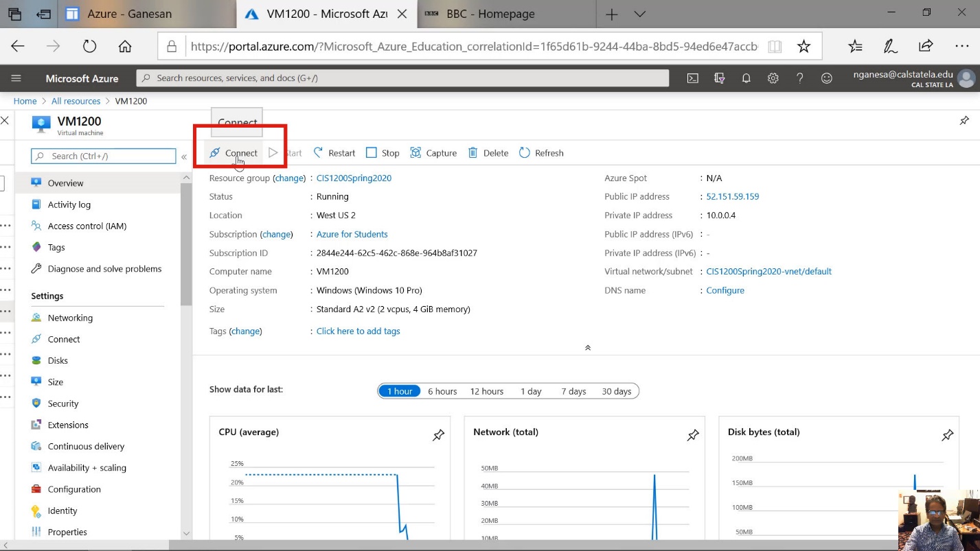Collapse the left sidebar menu

tap(184, 157)
